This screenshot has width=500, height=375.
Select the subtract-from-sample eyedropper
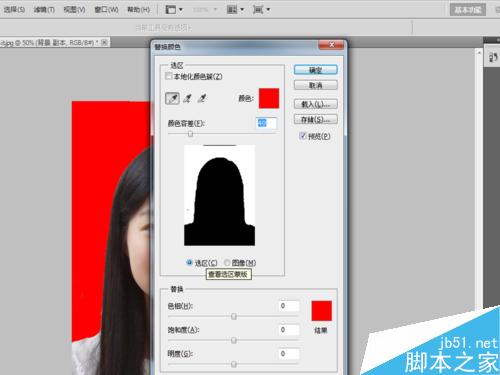coord(202,98)
